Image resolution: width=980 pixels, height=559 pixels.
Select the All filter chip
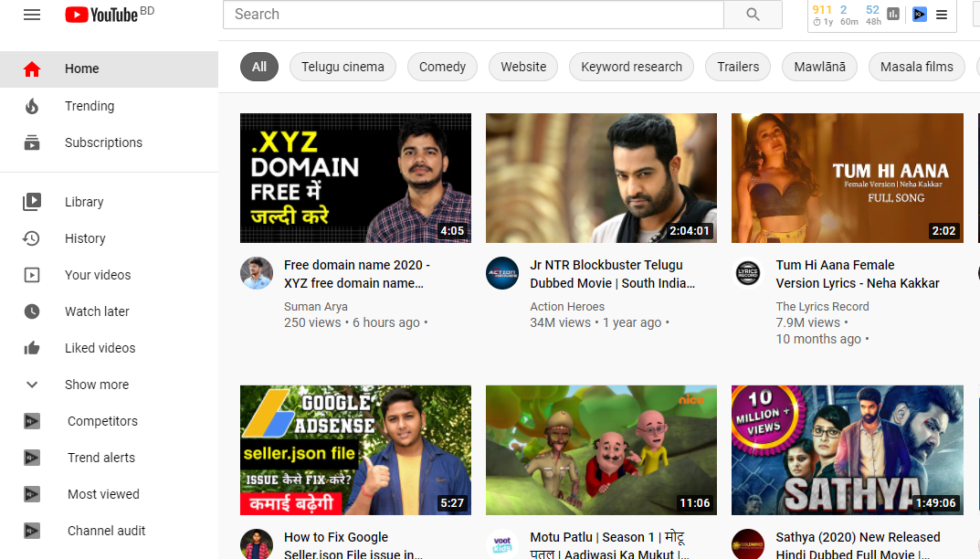[259, 67]
